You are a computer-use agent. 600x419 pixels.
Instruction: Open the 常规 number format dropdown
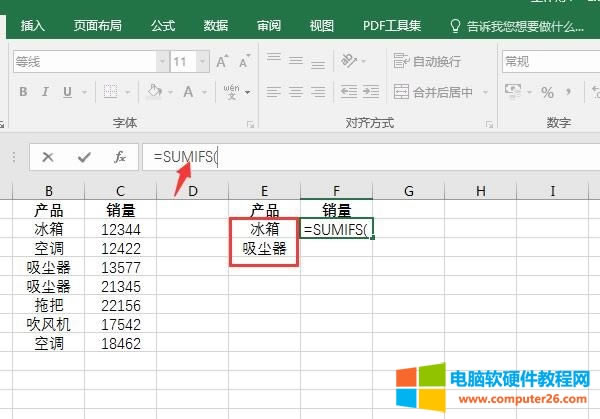(x=548, y=62)
